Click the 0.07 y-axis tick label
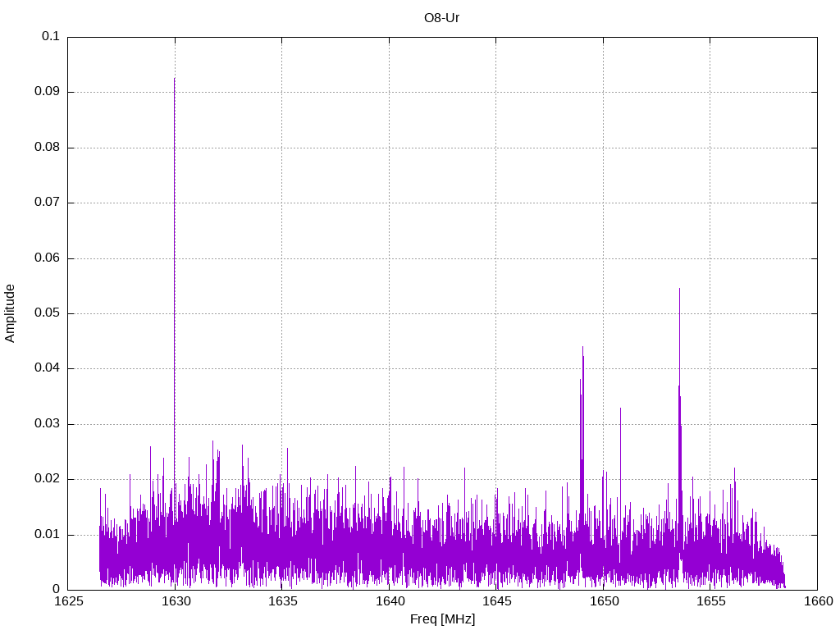840x630 pixels. 48,203
